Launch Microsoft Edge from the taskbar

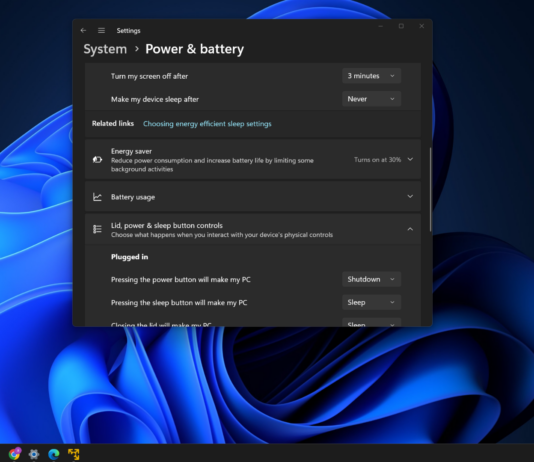click(54, 454)
